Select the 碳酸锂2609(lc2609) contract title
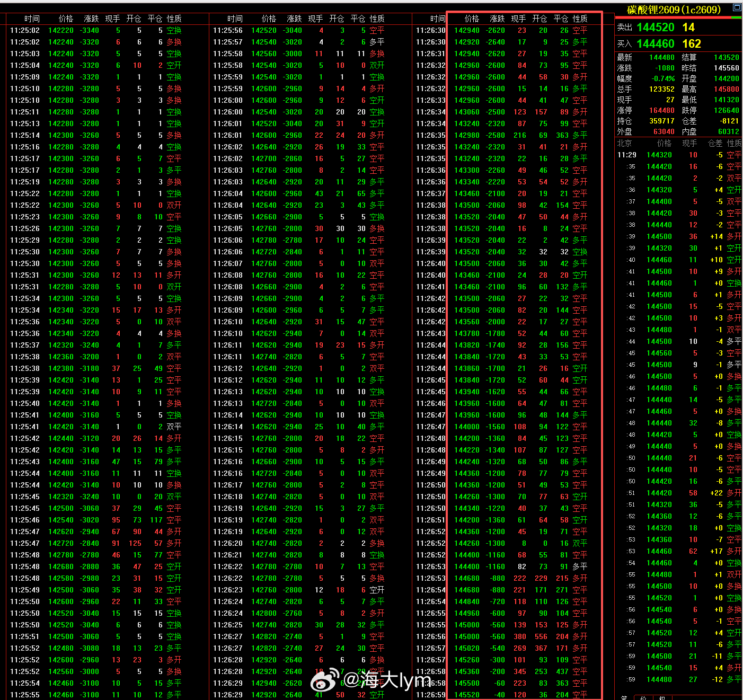Screen dimensions: 743x700 (x=674, y=10)
